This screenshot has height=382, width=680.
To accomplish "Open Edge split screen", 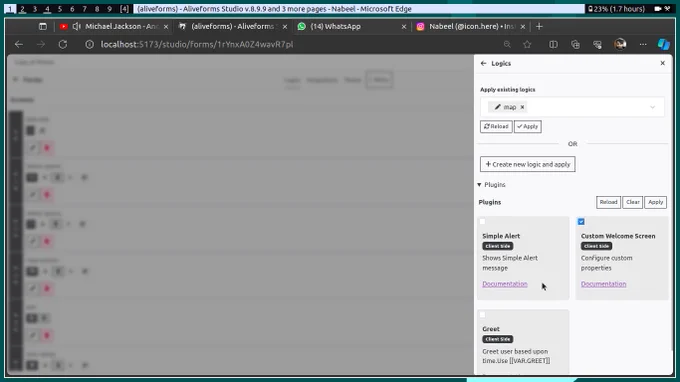I will coord(553,44).
